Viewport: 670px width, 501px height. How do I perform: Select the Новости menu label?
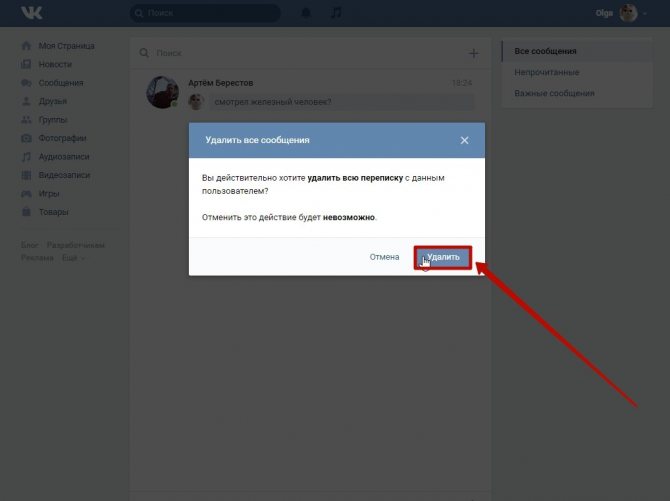[x=55, y=64]
